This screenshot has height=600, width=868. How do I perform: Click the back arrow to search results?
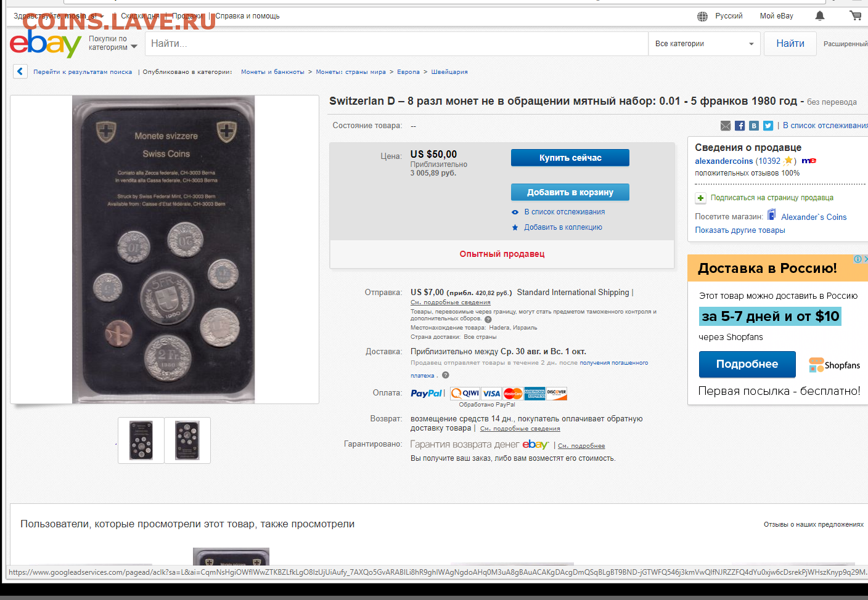pos(20,71)
